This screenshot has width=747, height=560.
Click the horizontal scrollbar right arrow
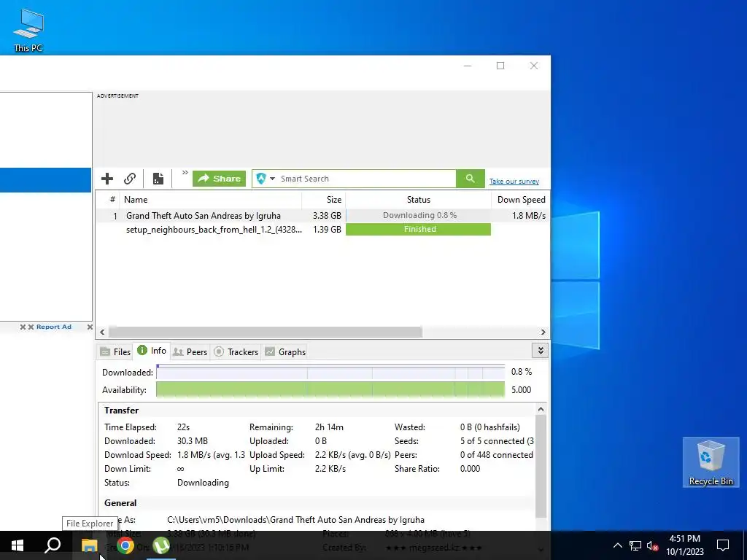click(543, 332)
